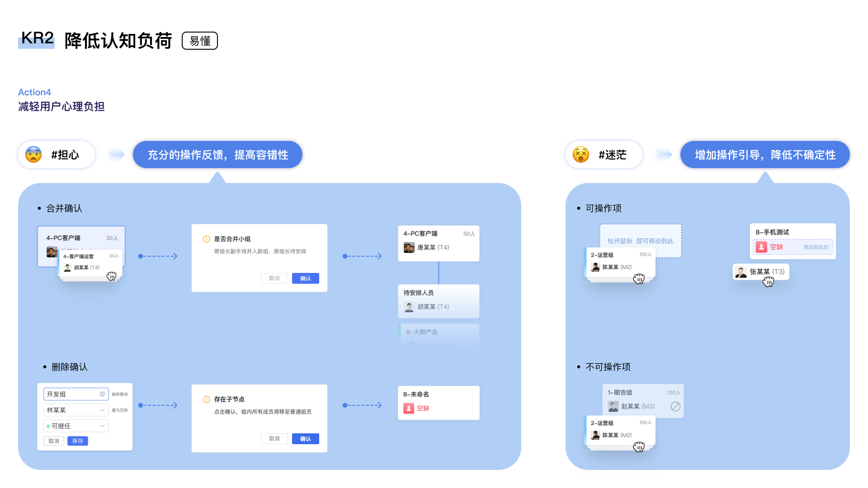Image resolution: width=868 pixels, height=488 pixels.
Task: Click 唐某某 avatar in 4-PC客户端 card
Action: [409, 248]
